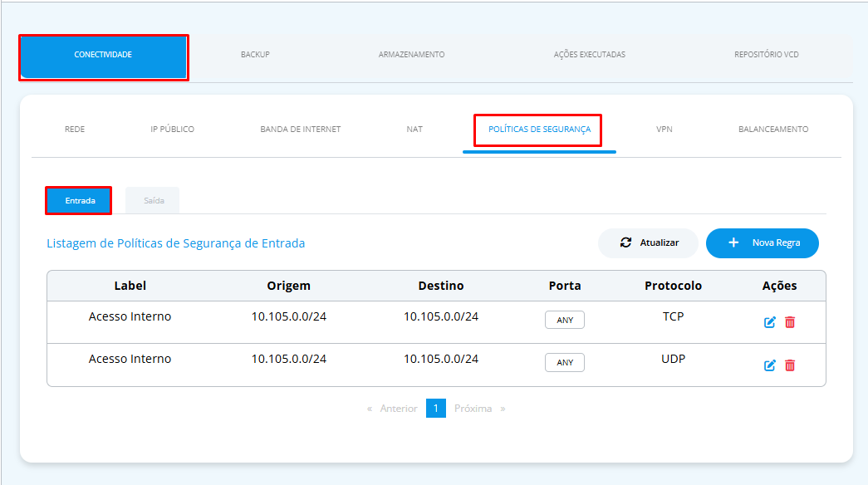
Task: Select Políticas de Segurança sub-tab
Action: (539, 129)
